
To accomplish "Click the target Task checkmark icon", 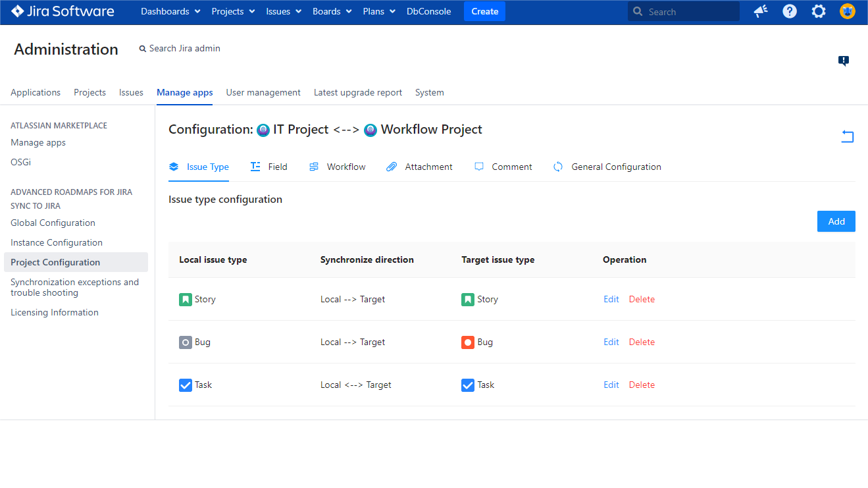I will point(468,385).
